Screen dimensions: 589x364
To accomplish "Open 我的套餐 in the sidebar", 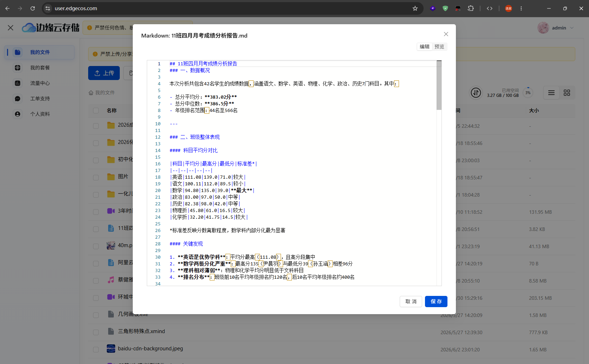I will coord(39,68).
